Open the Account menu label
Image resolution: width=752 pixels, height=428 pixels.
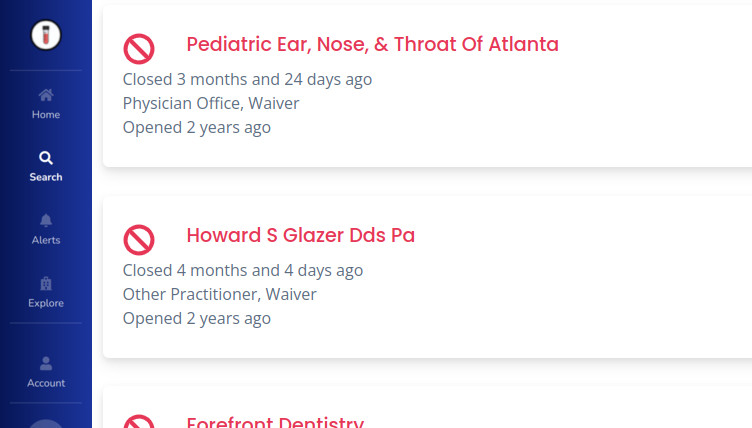(x=46, y=383)
